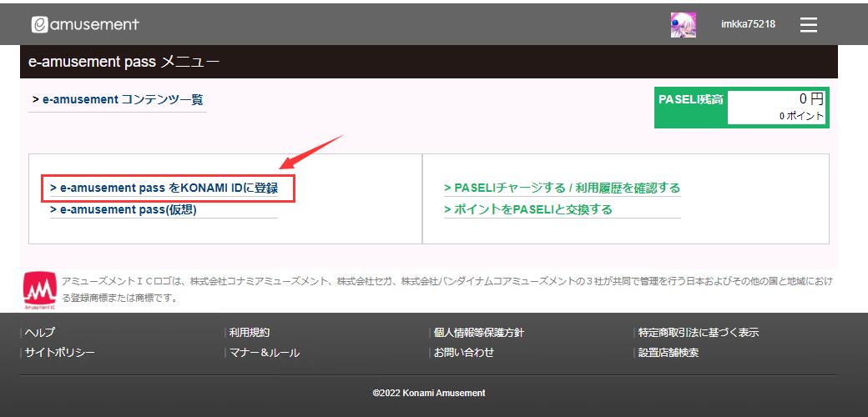Click PASELIチャージする / 利用履歴を確認する

(x=562, y=188)
